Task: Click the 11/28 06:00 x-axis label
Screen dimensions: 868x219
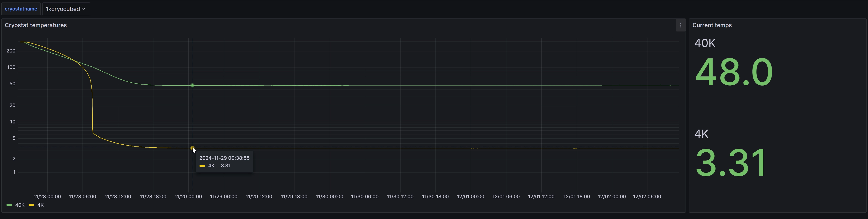Action: [x=83, y=196]
